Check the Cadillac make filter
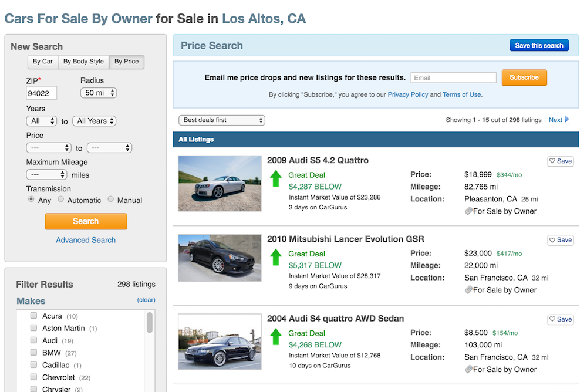The height and width of the screenshot is (392, 587). pos(33,364)
